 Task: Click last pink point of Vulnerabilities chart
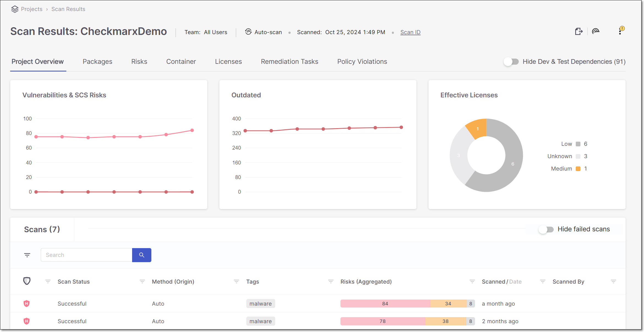tap(192, 130)
